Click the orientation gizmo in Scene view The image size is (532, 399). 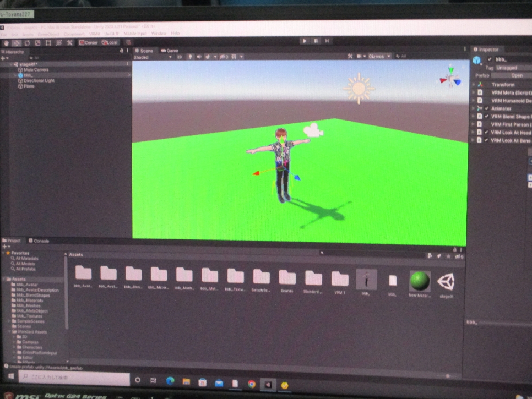click(450, 77)
